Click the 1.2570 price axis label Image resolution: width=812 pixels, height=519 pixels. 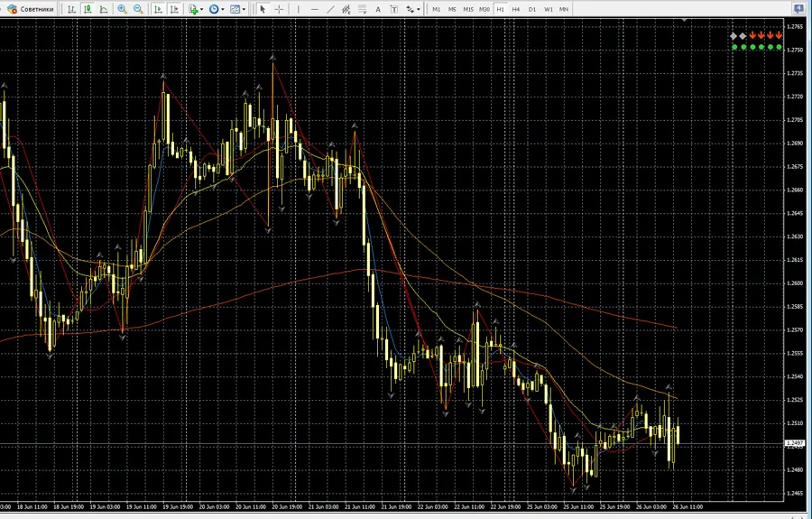[795, 329]
